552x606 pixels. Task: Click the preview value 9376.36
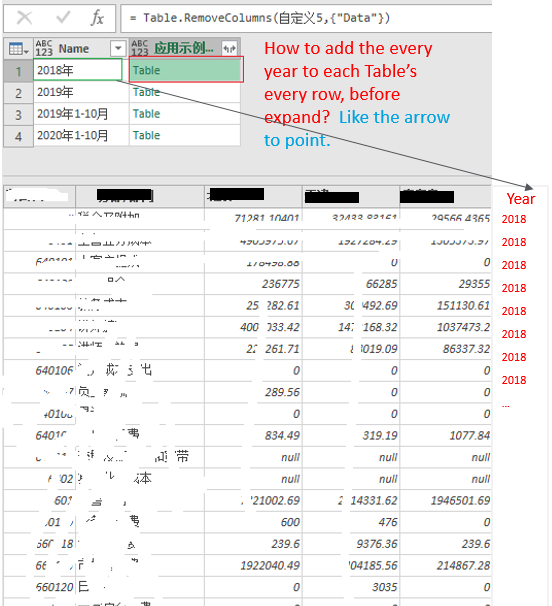[x=377, y=544]
